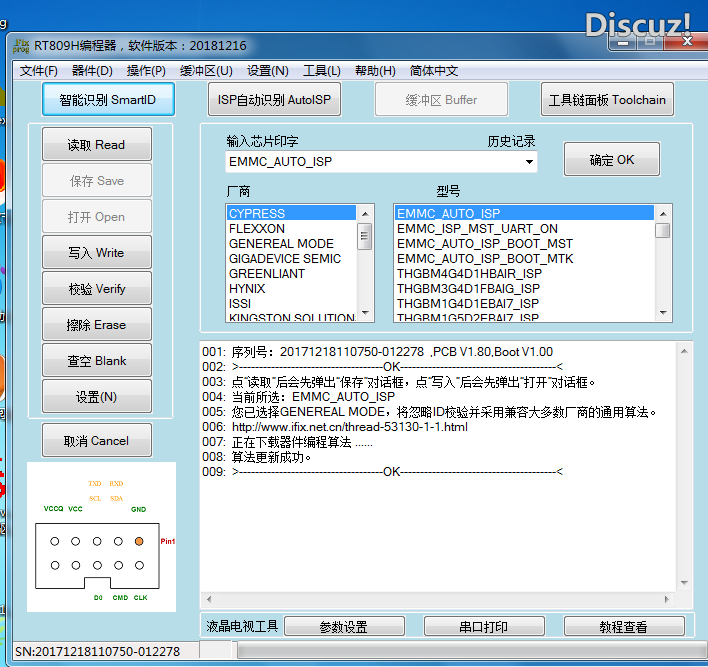Click the 教程查看 button
Viewport: 708px width, 667px height.
(624, 626)
